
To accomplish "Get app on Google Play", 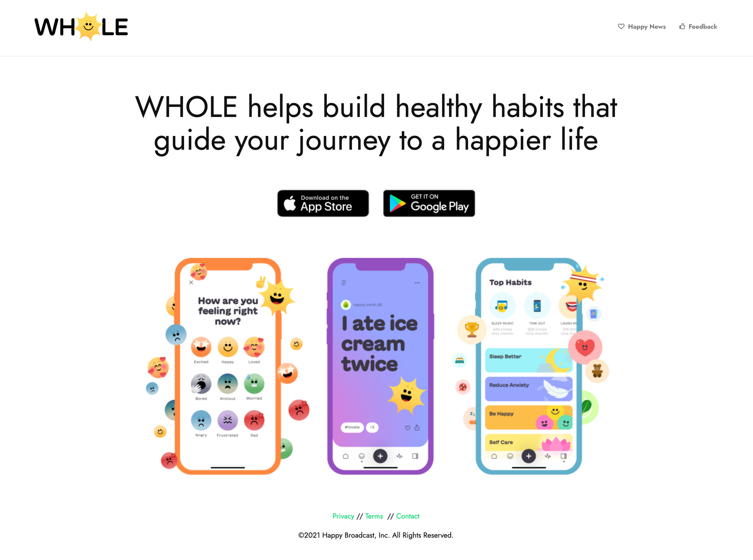I will (428, 206).
